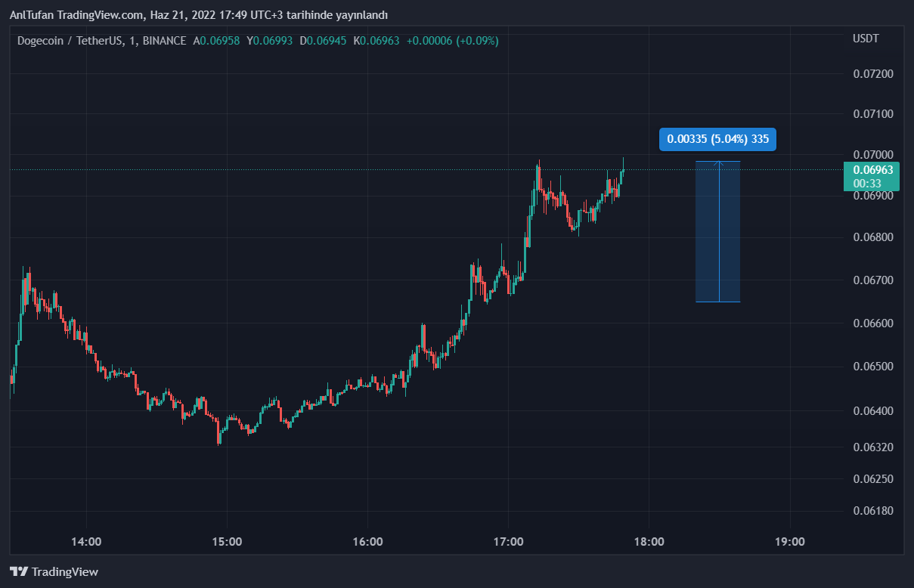Viewport: 914px width, 588px height.
Task: Click the latest candle at chart's right edge
Action: click(623, 171)
